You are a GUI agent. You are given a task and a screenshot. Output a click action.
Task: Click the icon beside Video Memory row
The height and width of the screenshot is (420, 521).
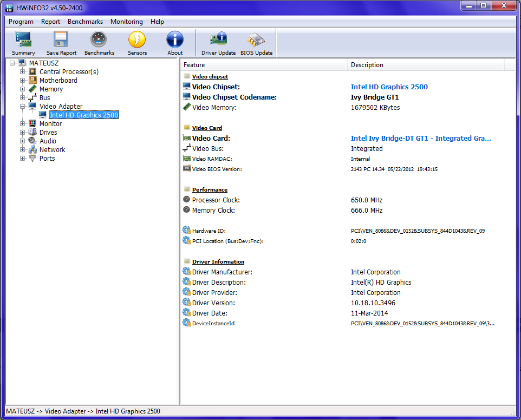(187, 107)
